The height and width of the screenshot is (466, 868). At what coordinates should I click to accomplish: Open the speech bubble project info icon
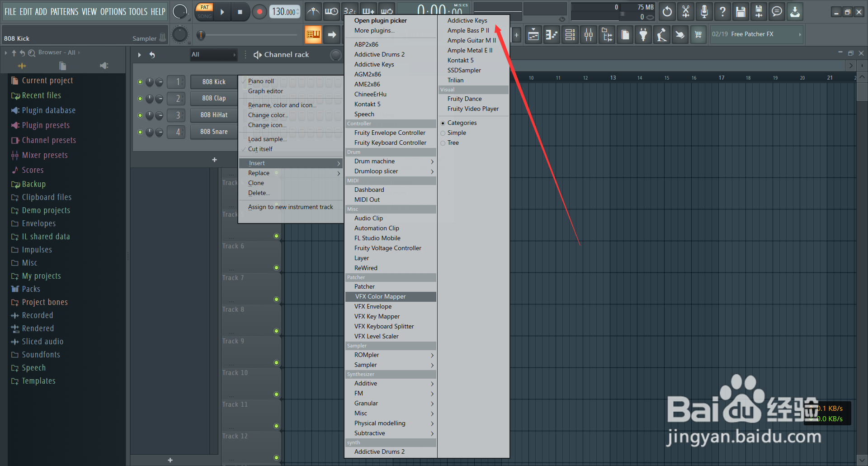777,12
